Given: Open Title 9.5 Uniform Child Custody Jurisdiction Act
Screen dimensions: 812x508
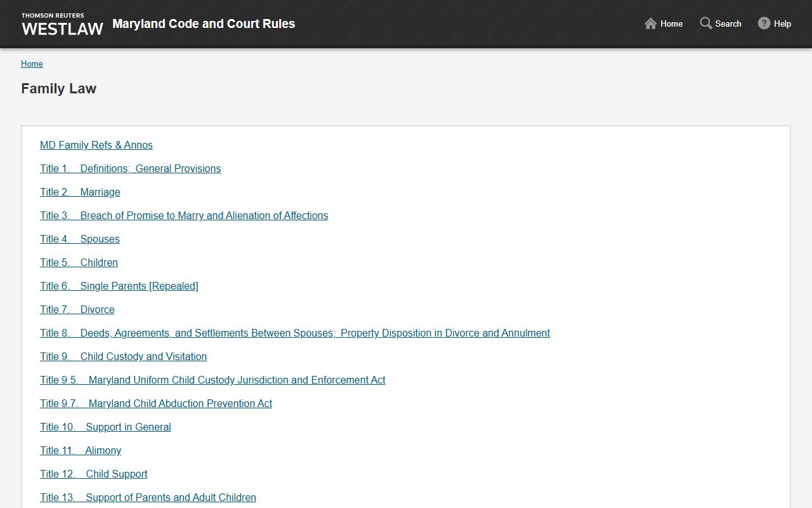Looking at the screenshot, I should 213,380.
